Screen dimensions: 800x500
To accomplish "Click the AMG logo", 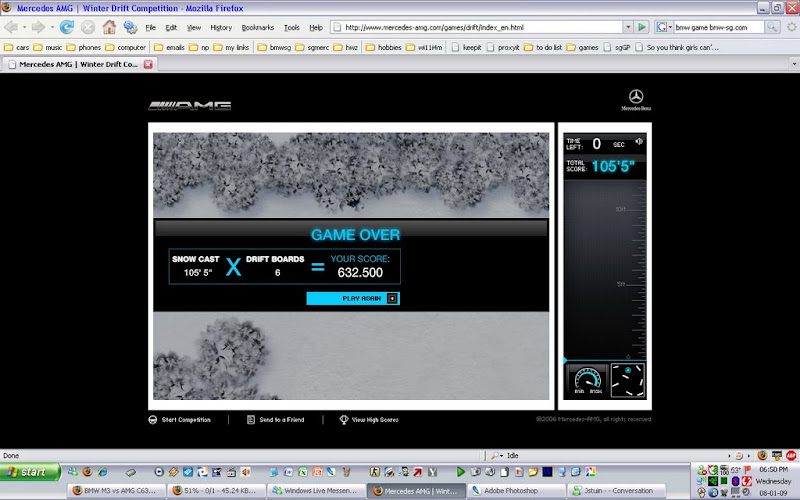I will (x=190, y=106).
